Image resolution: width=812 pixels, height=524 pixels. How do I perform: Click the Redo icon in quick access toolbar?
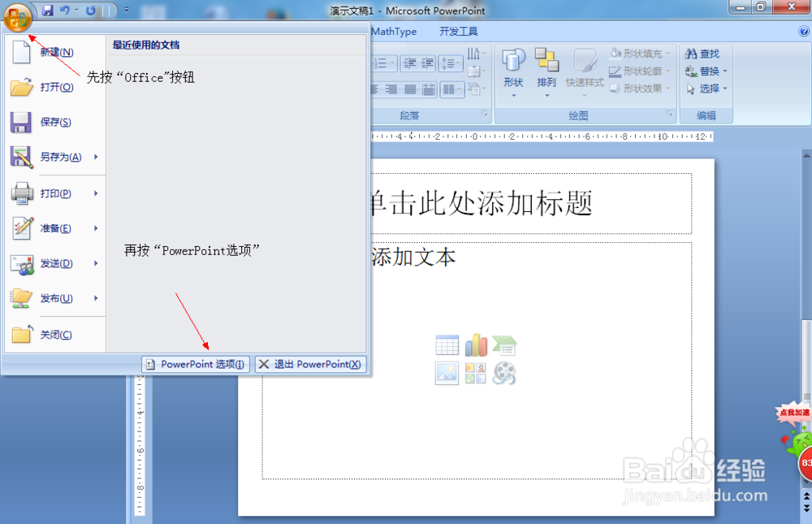91,11
